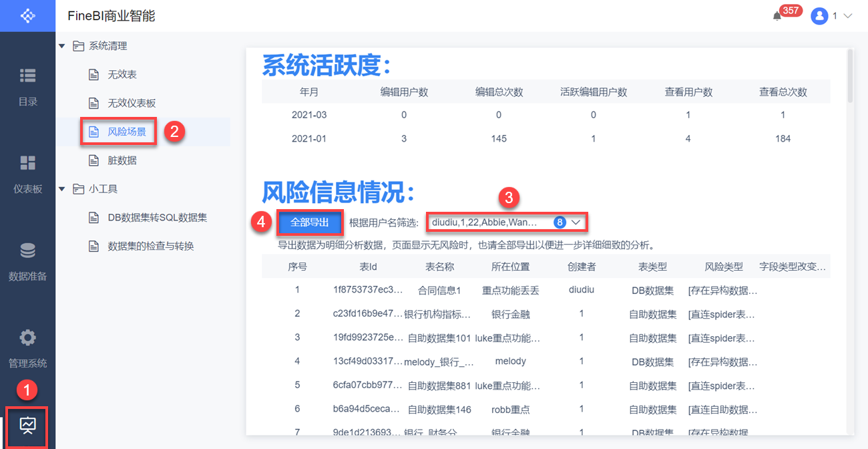Collapse the 系统清理 tree folder

(62, 46)
